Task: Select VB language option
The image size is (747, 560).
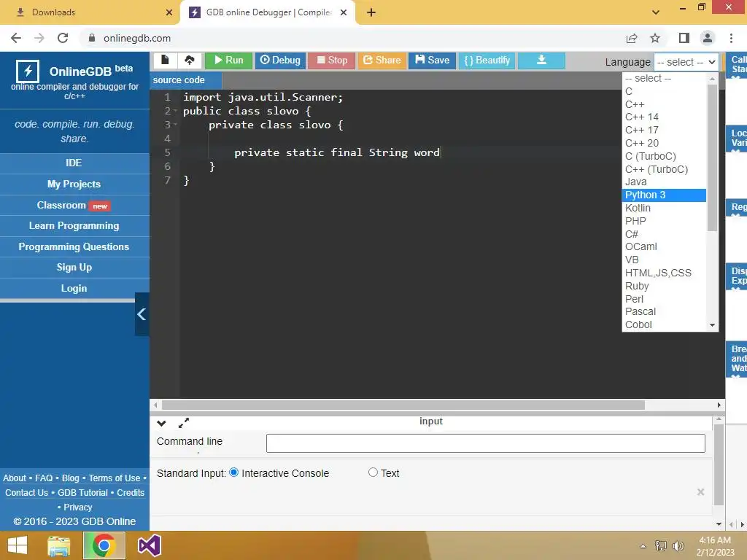Action: tap(664, 260)
